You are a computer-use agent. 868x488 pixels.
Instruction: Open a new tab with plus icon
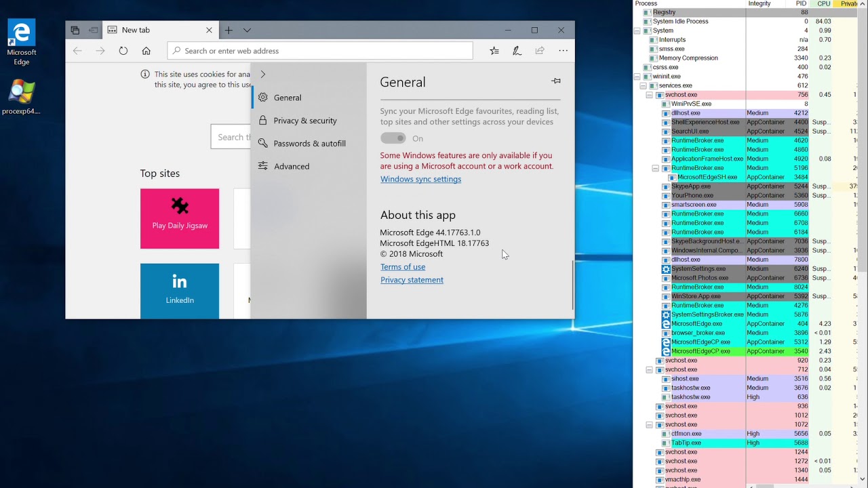pyautogui.click(x=229, y=30)
